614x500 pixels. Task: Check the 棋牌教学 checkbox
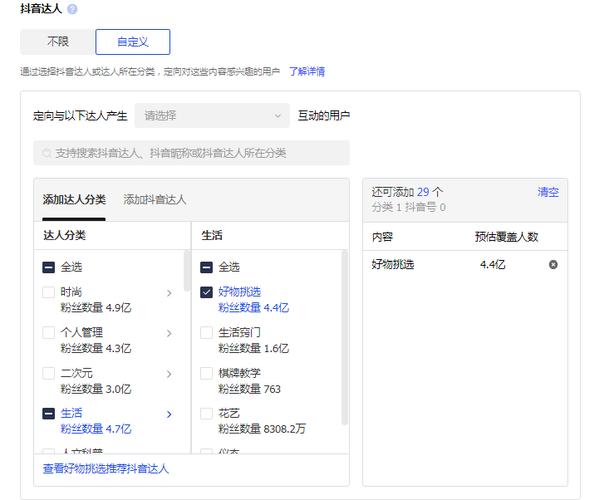(206, 373)
